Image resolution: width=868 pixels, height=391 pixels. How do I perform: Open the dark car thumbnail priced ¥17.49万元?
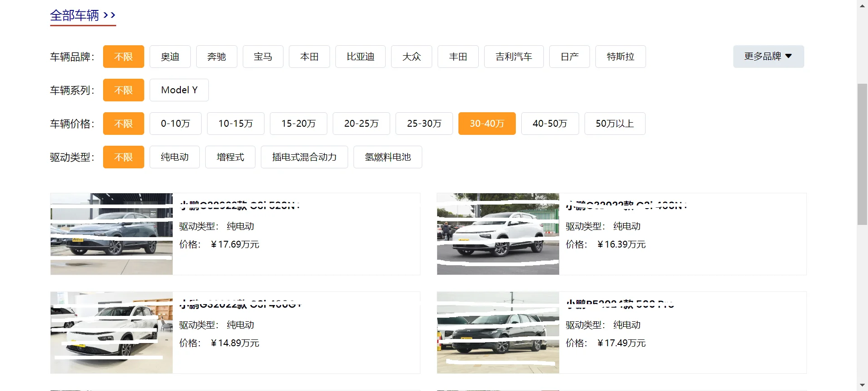(498, 333)
